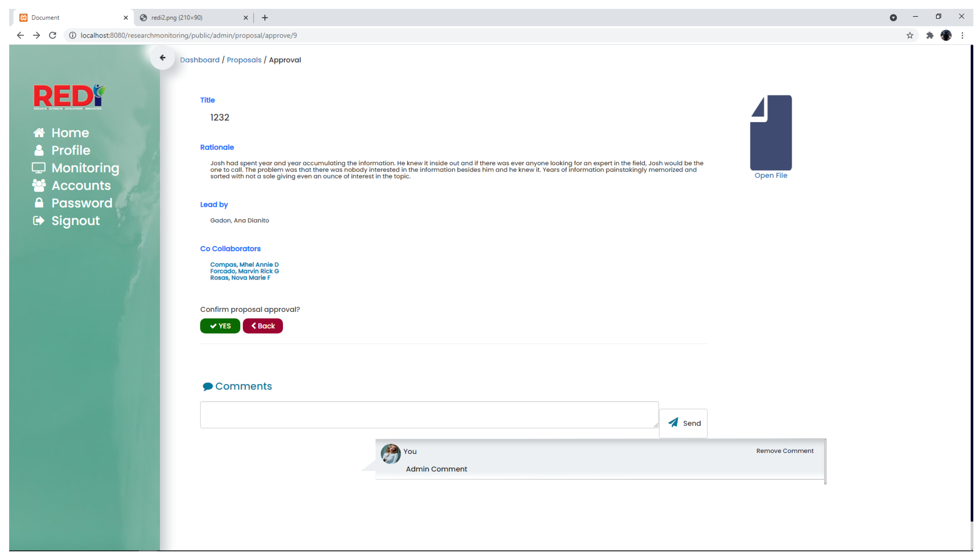
Task: Click the Home sidebar icon
Action: (x=39, y=133)
